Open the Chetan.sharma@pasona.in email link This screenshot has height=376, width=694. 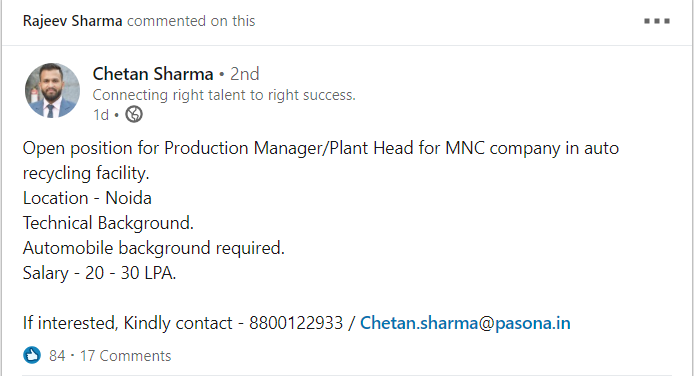(465, 323)
